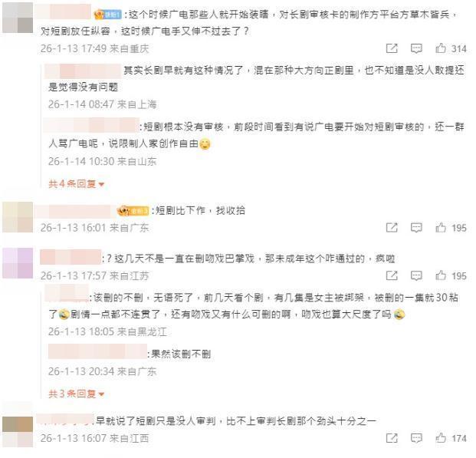Open avatar of the 短剧比下作 commenter

(18, 217)
